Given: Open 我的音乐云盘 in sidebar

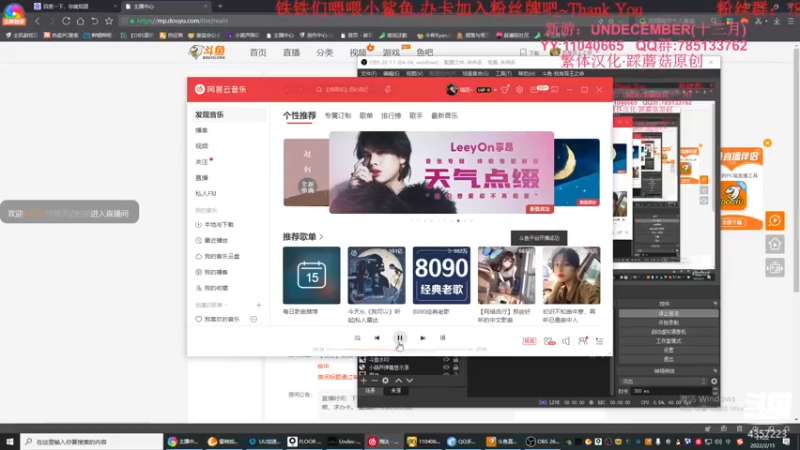Looking at the screenshot, I should tap(228, 256).
